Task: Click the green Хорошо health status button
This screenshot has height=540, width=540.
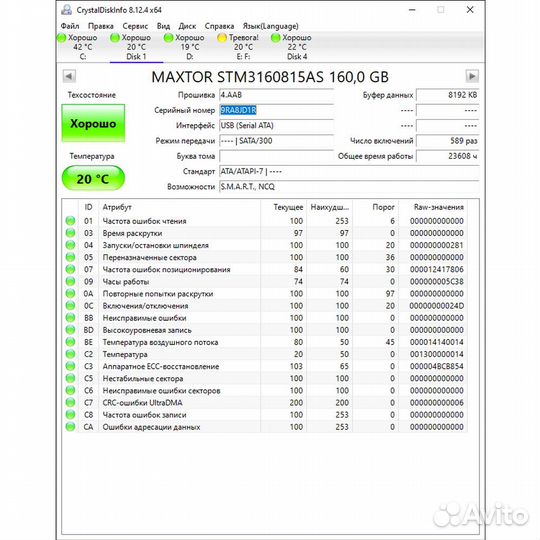Action: tap(93, 123)
